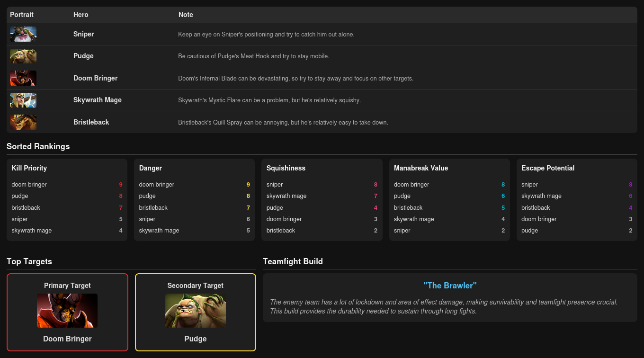
Task: Click the Squishiness card title
Action: click(x=286, y=168)
